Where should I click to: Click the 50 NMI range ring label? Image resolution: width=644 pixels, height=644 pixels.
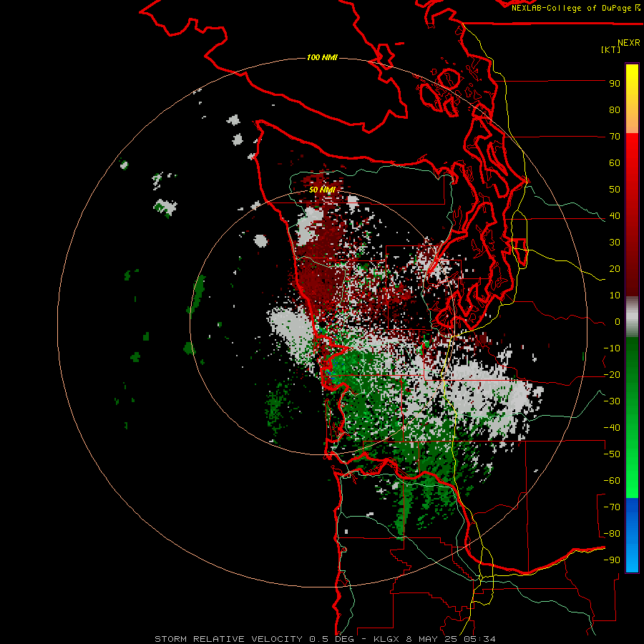[x=323, y=190]
